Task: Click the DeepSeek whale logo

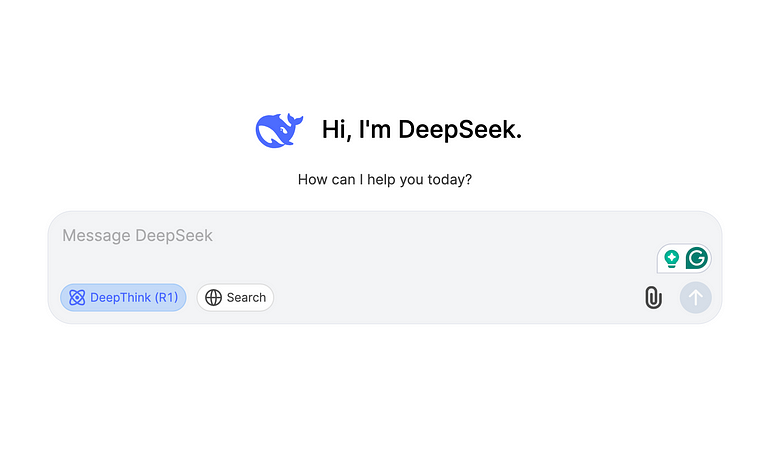Action: [x=279, y=130]
